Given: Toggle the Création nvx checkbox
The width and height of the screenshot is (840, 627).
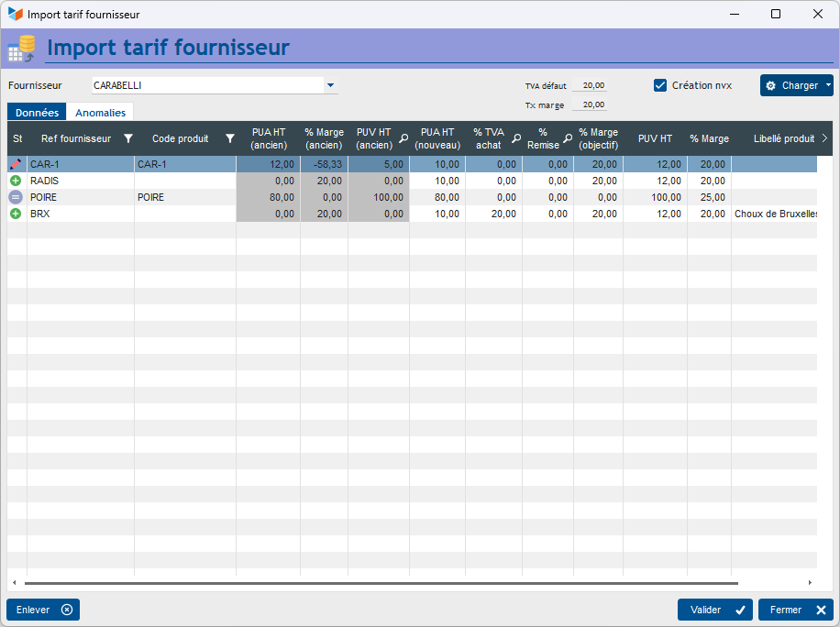Looking at the screenshot, I should click(660, 85).
